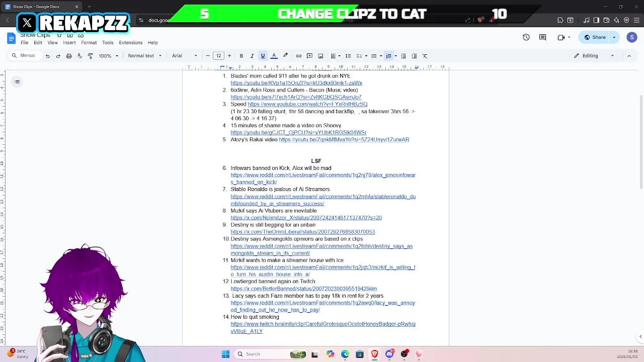Screen dimensions: 644x362
Task: Open Blades' mom 911 YouTube link
Action: click(x=296, y=83)
